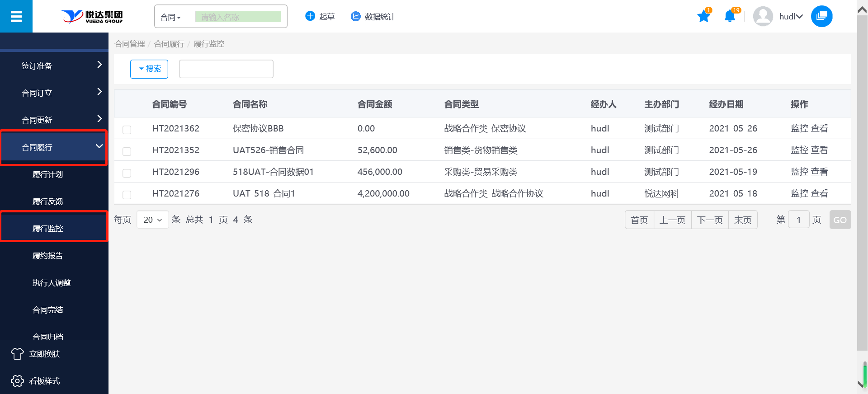This screenshot has height=394, width=868.
Task: Click the 起草 plus icon
Action: point(310,16)
